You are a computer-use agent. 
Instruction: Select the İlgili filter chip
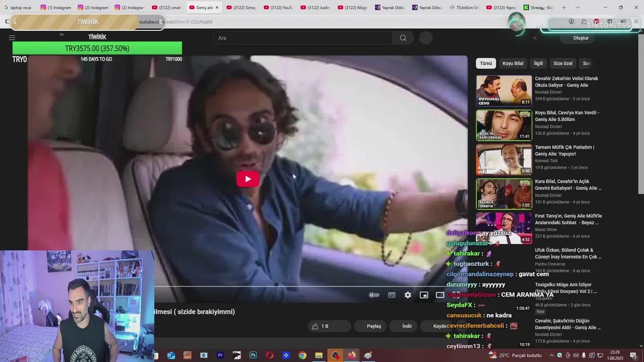click(538, 63)
